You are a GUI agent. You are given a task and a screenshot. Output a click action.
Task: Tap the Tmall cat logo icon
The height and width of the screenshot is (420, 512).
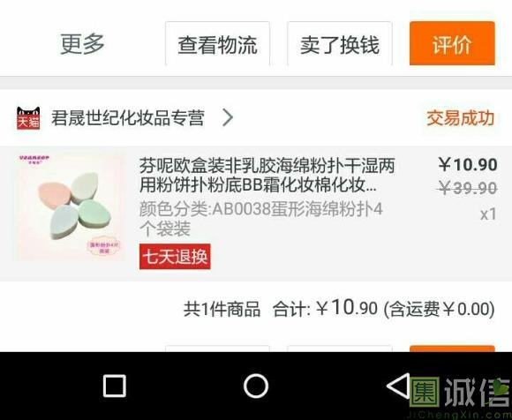[x=28, y=118]
